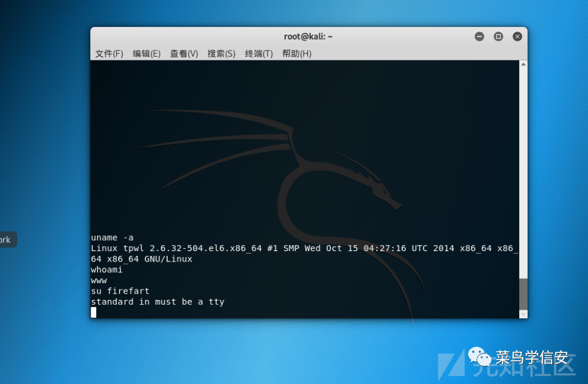Click the terminal scrollbar thumb
The image size is (588, 384).
tap(523, 294)
